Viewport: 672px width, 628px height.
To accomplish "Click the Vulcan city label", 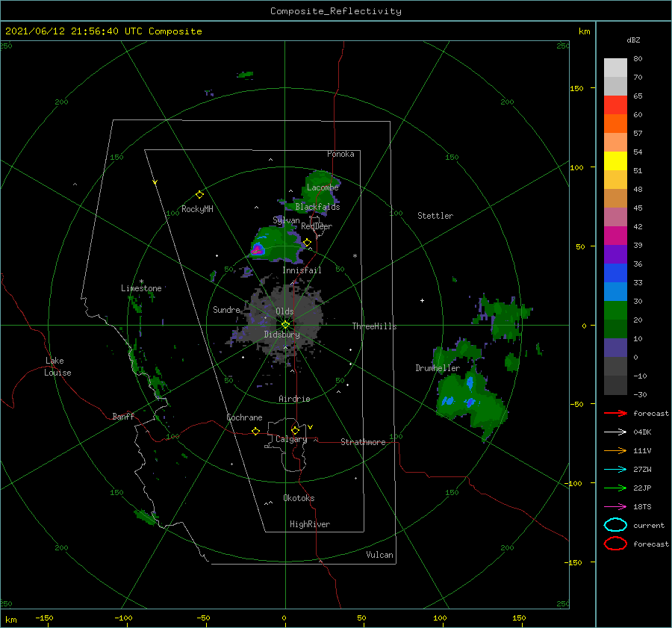I will (380, 555).
